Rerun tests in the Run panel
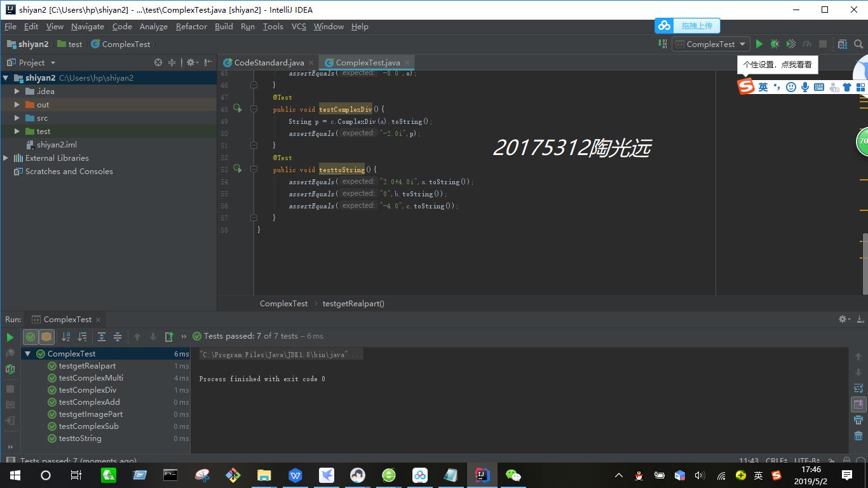 click(10, 337)
